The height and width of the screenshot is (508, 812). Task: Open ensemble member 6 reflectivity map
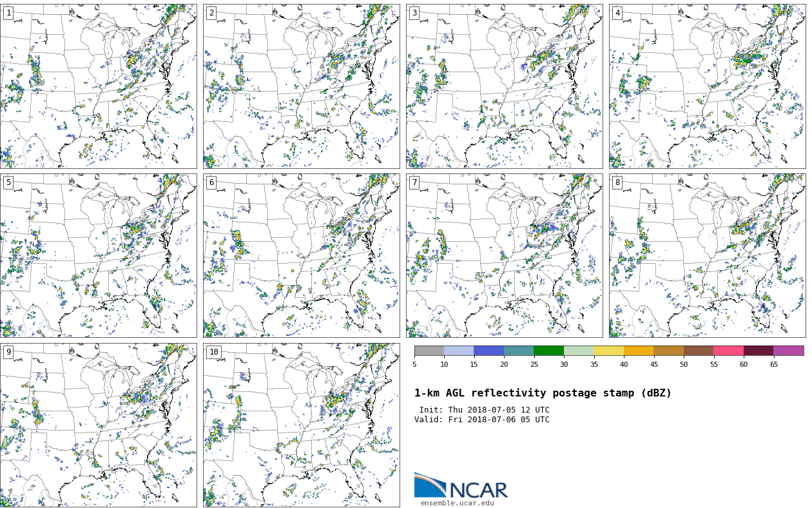point(301,255)
